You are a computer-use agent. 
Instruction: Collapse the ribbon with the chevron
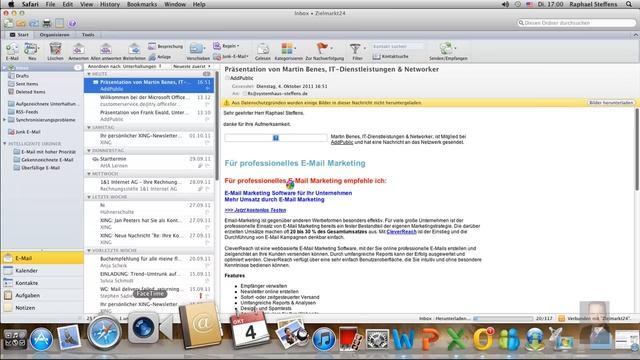pyautogui.click(x=636, y=35)
